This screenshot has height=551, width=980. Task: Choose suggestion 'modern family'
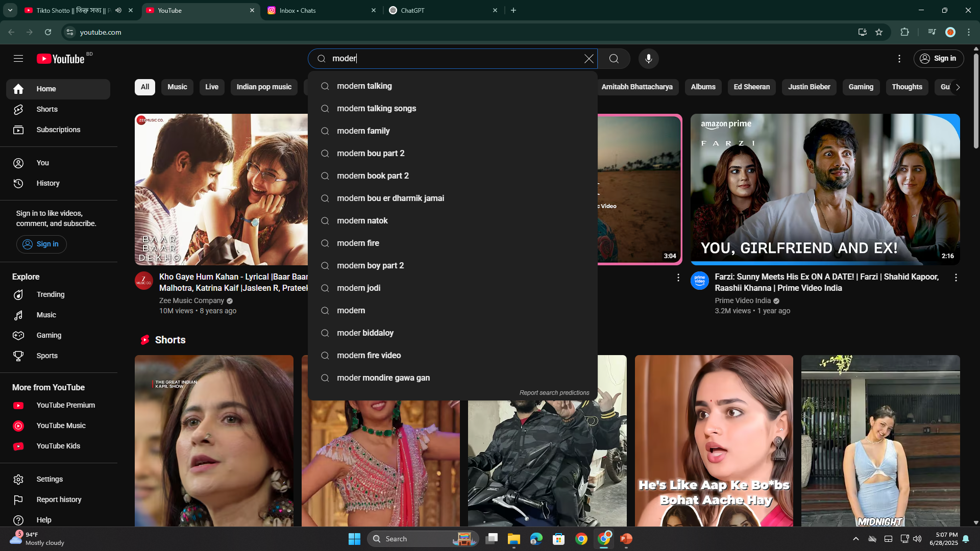click(x=452, y=131)
